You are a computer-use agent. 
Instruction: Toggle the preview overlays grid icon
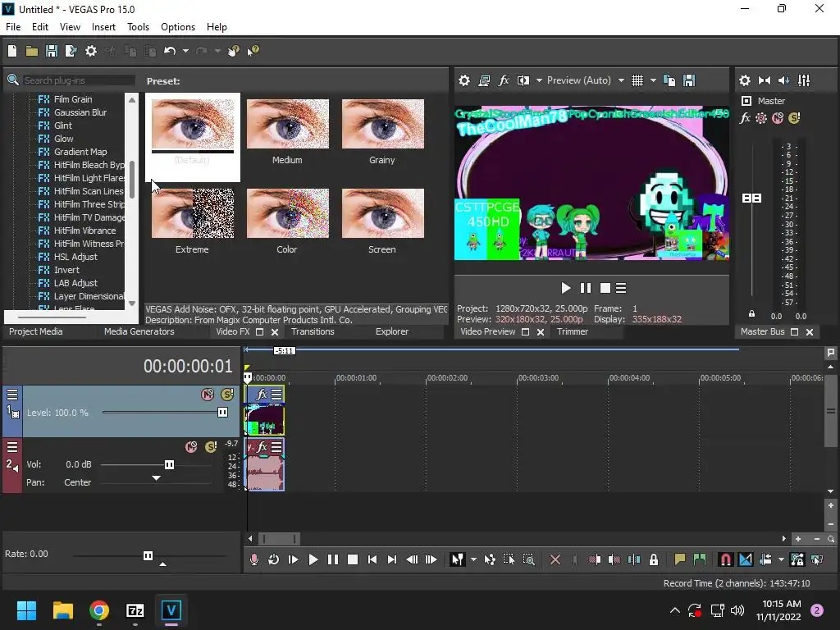pos(637,80)
